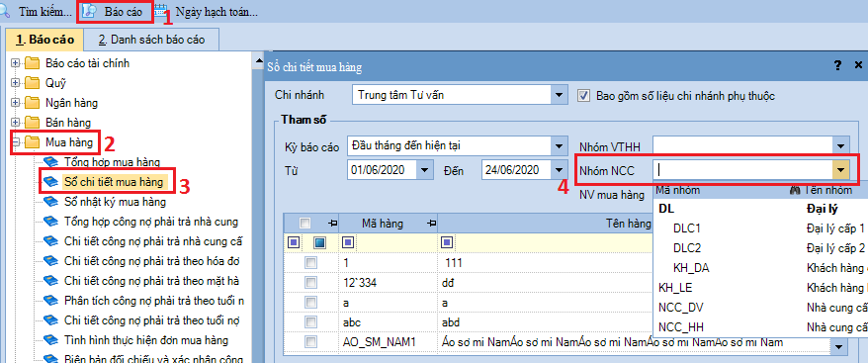
Task: Click the cell reading abd
Action: coord(452,321)
